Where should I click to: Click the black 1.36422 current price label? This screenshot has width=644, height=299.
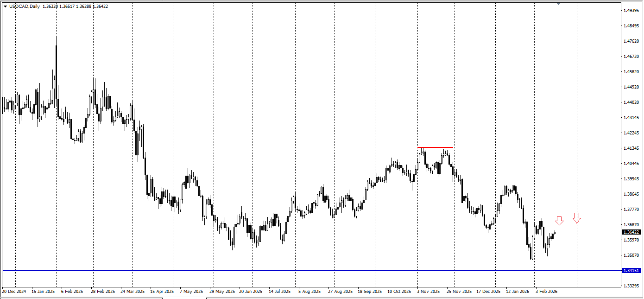631,232
